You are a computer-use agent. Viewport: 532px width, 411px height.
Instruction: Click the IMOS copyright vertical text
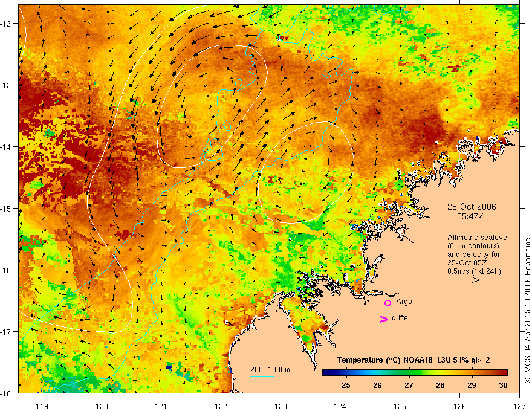[527, 311]
